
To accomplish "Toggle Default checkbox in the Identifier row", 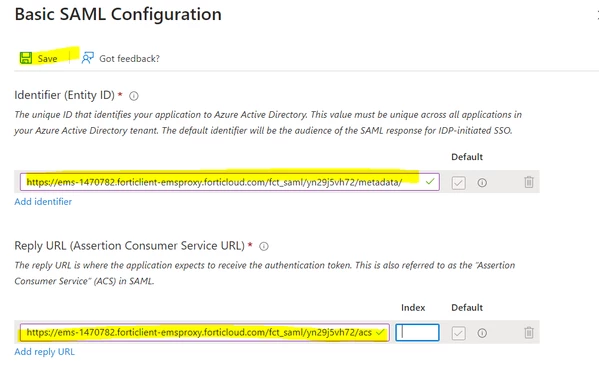I will (458, 183).
